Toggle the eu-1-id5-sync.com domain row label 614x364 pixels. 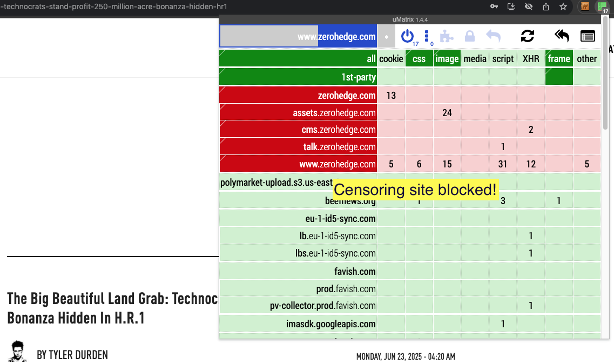click(x=298, y=218)
